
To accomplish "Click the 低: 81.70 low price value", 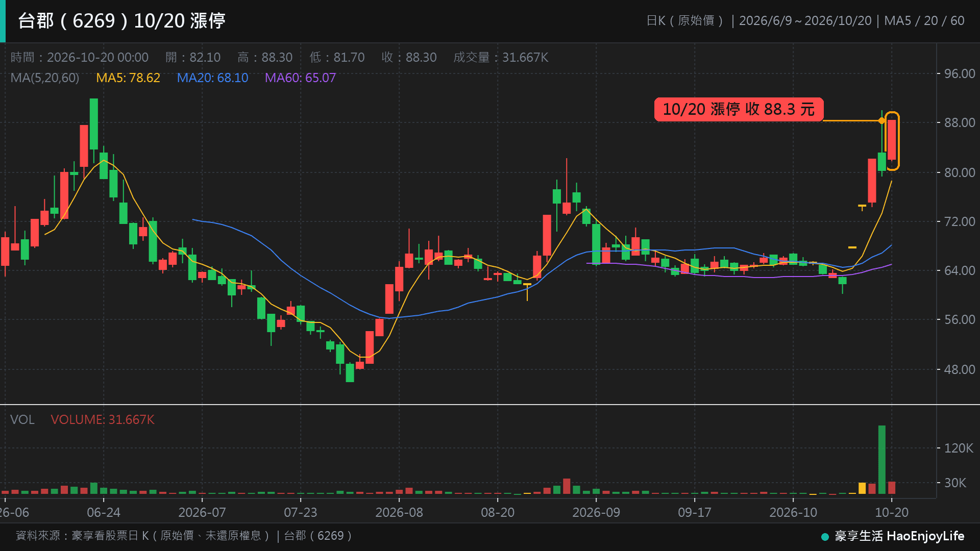I will pos(337,57).
